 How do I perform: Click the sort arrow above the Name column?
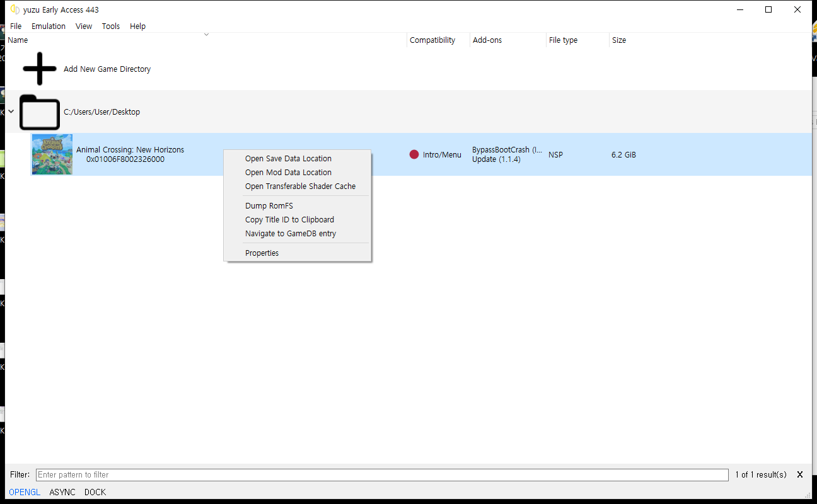[206, 34]
